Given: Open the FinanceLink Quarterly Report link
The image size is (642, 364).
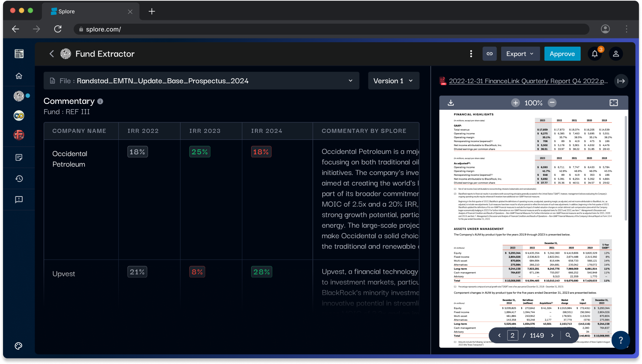Looking at the screenshot, I should point(528,81).
